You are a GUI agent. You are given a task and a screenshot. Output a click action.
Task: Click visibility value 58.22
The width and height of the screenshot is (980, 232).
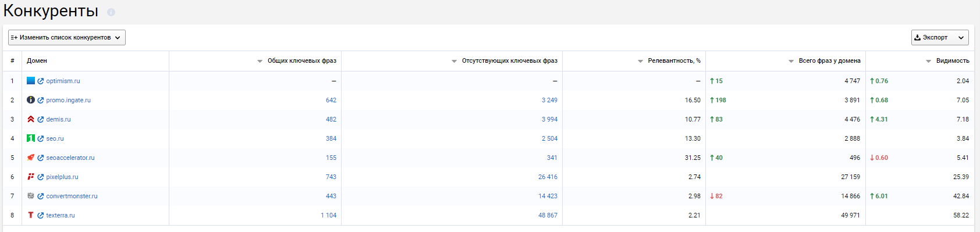(x=961, y=216)
